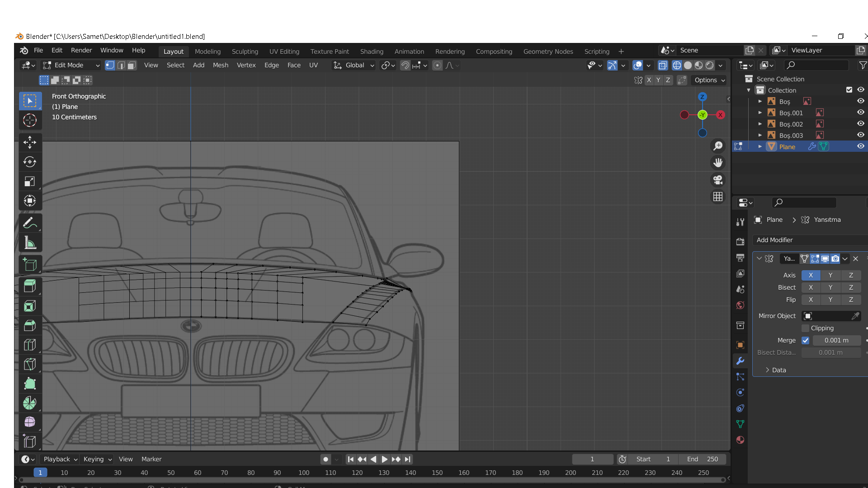The width and height of the screenshot is (868, 488).
Task: Hide Boş.002 with its eye icon
Action: (861, 124)
